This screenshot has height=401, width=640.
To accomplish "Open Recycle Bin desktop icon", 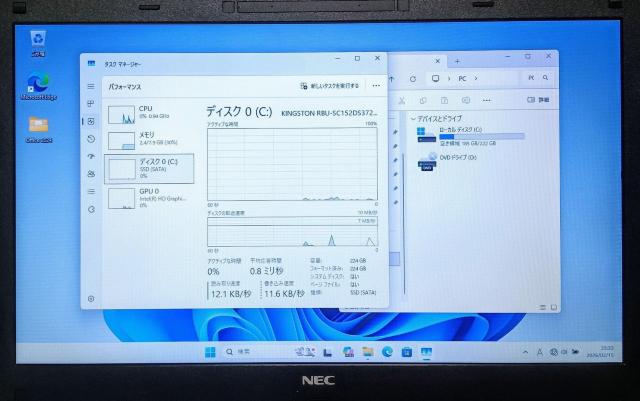I will tap(38, 44).
